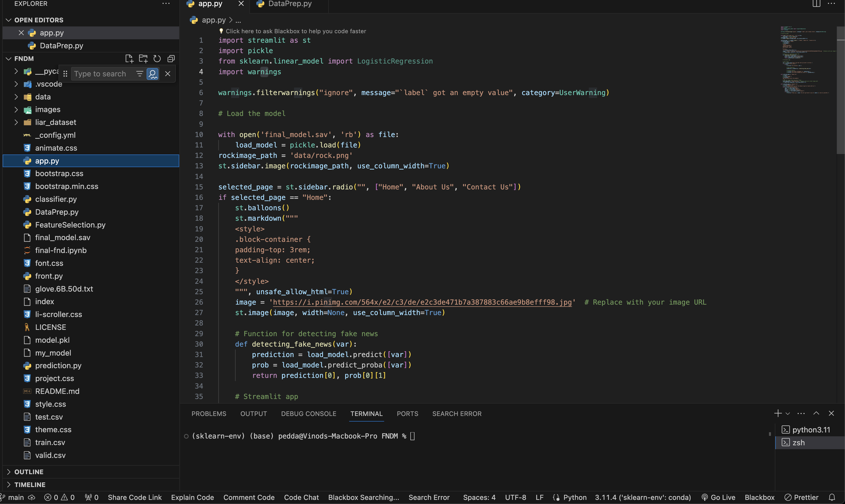Maximize the terminal panel size

tap(816, 413)
